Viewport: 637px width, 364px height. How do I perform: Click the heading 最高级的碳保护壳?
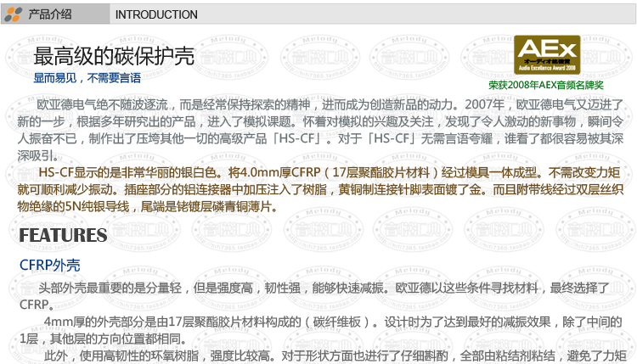coord(114,56)
